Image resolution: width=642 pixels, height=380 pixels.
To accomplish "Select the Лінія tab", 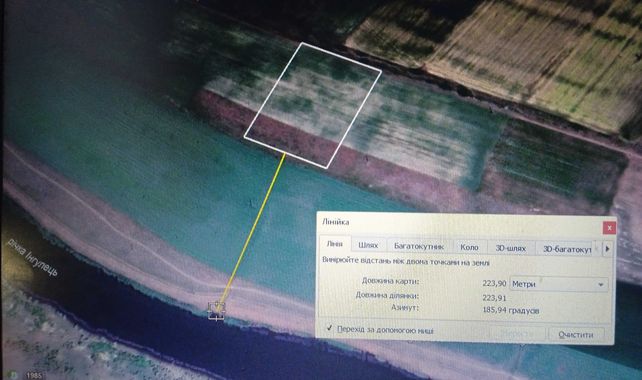I will pos(335,244).
